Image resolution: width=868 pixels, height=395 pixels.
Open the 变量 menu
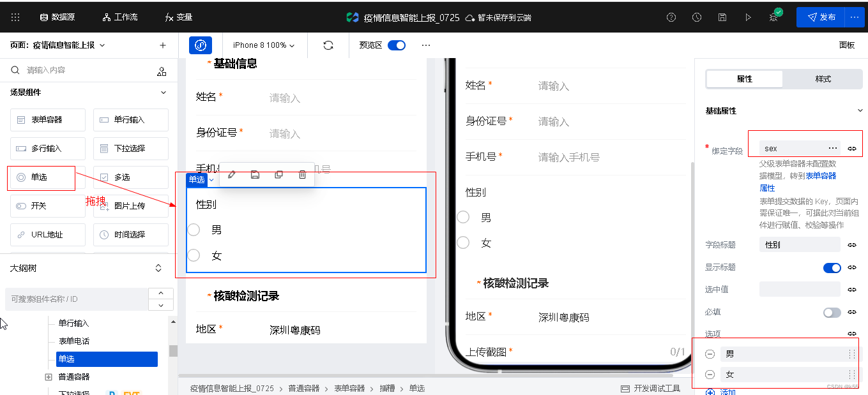[x=172, y=17]
